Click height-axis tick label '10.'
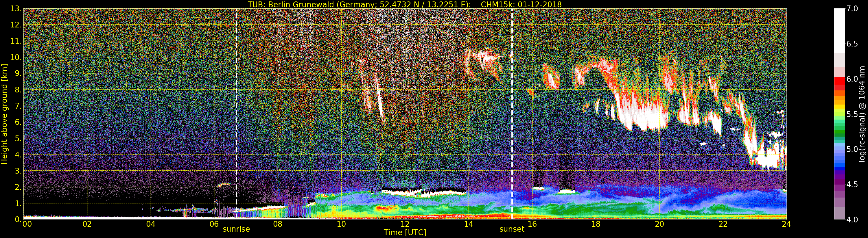The width and height of the screenshot is (868, 238). [16, 57]
